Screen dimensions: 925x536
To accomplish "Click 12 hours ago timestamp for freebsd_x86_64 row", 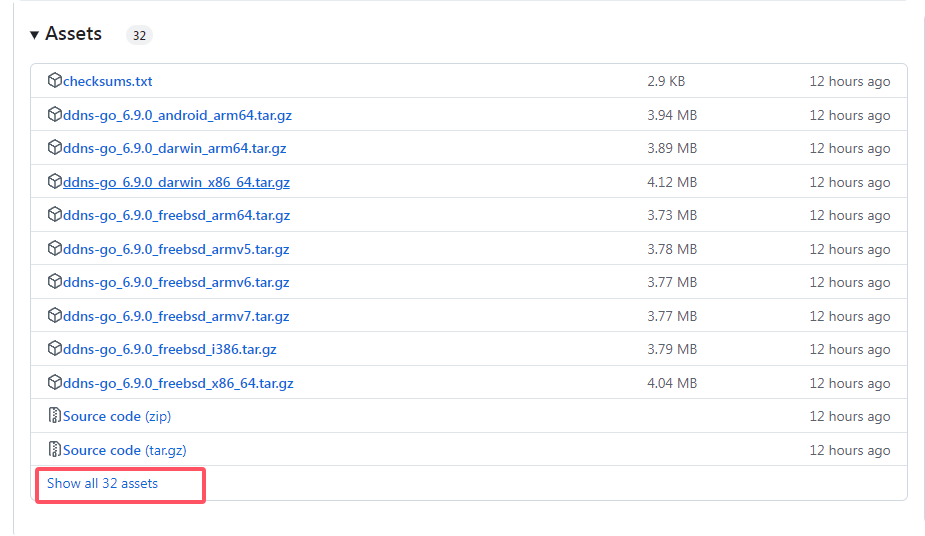I will 849,383.
